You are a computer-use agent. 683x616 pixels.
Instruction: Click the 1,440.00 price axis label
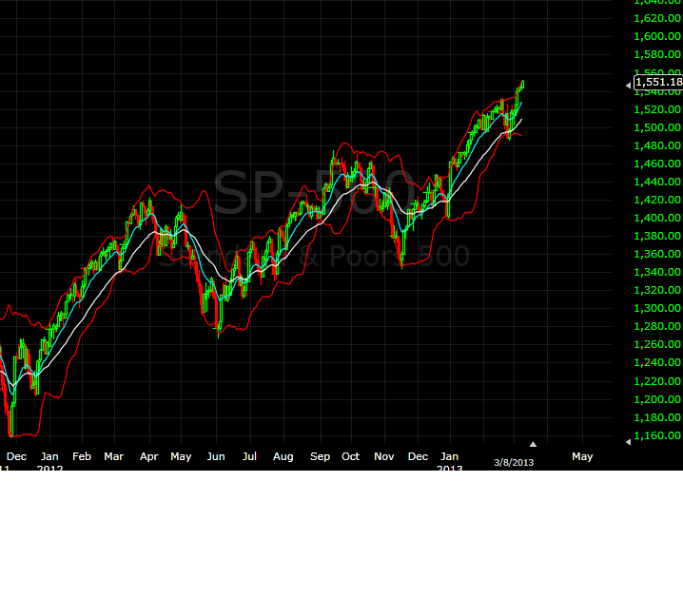click(x=657, y=182)
